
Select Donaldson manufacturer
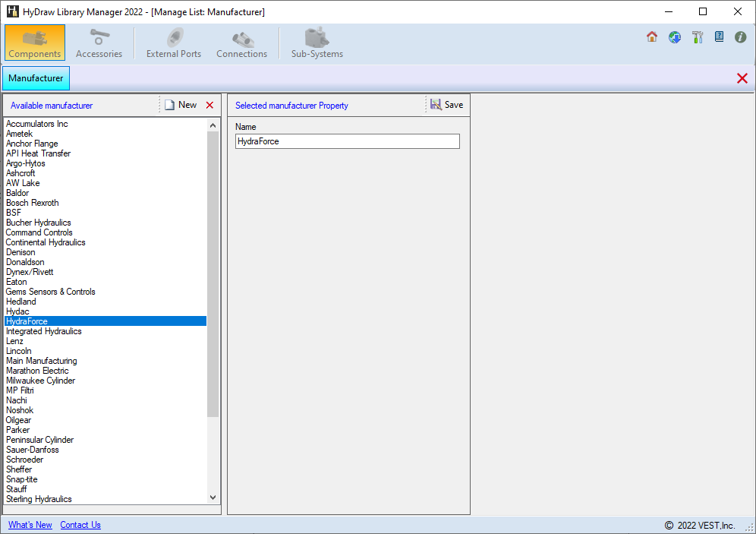(x=106, y=262)
